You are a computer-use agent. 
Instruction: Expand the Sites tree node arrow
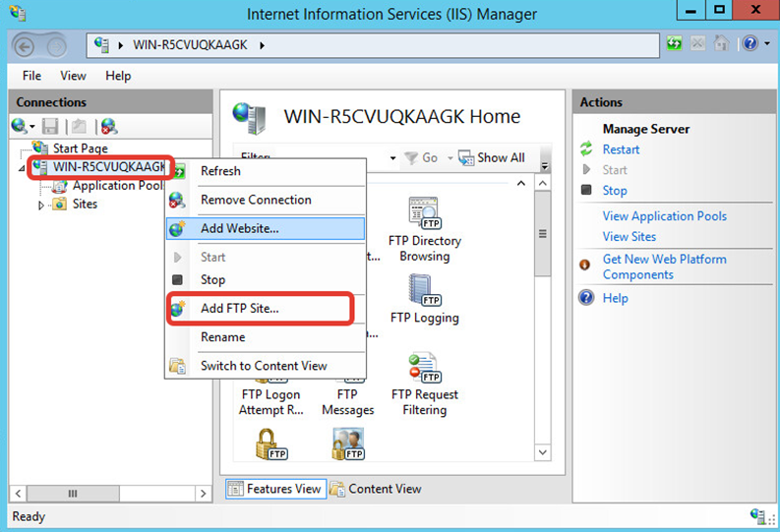click(40, 205)
